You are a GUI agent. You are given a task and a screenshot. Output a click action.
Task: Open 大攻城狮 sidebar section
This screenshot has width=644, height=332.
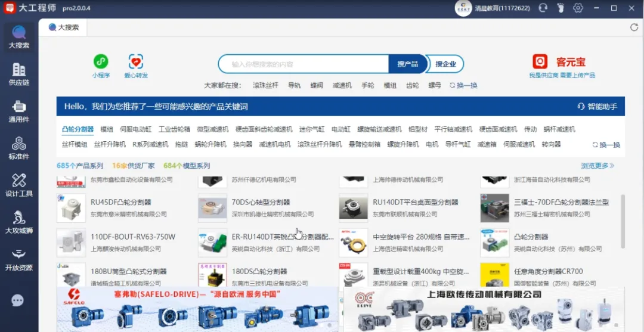[19, 222]
